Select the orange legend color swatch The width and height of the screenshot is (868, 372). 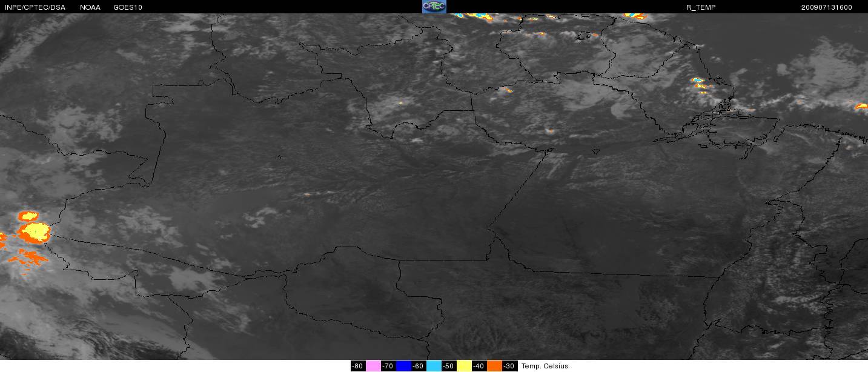494,366
